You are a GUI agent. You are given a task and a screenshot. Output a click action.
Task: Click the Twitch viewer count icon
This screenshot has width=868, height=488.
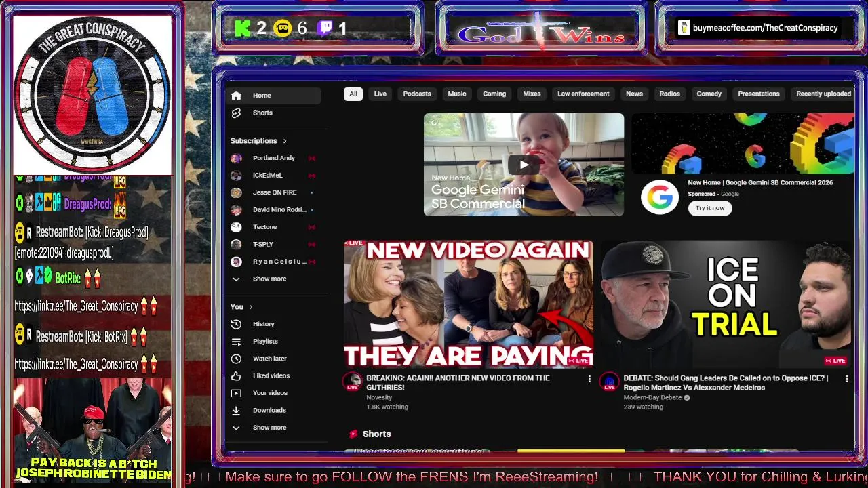click(325, 28)
